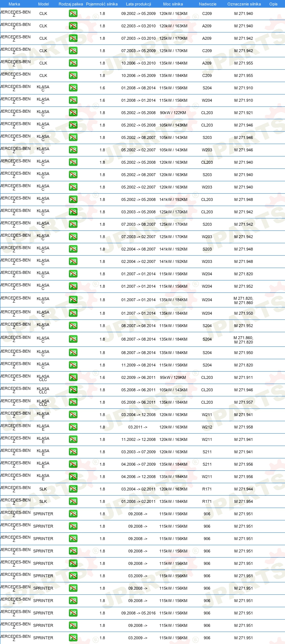Click the petrol fuel icon in the CLK A209 M 271.955 row
The width and height of the screenshot is (285, 644).
[73, 63]
